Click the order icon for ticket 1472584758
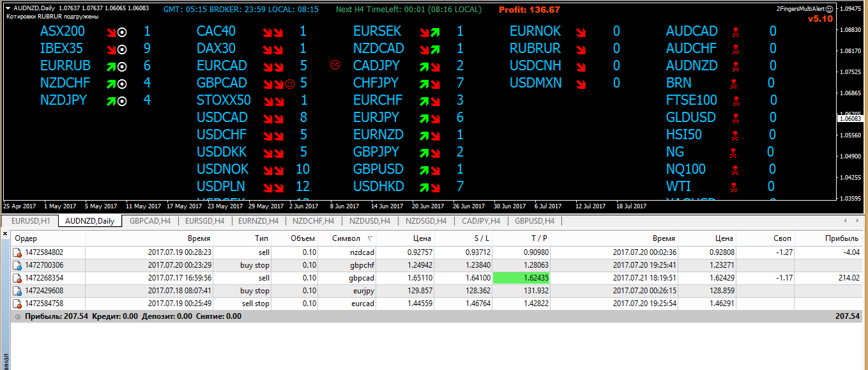This screenshot has width=868, height=370. pyautogui.click(x=17, y=304)
